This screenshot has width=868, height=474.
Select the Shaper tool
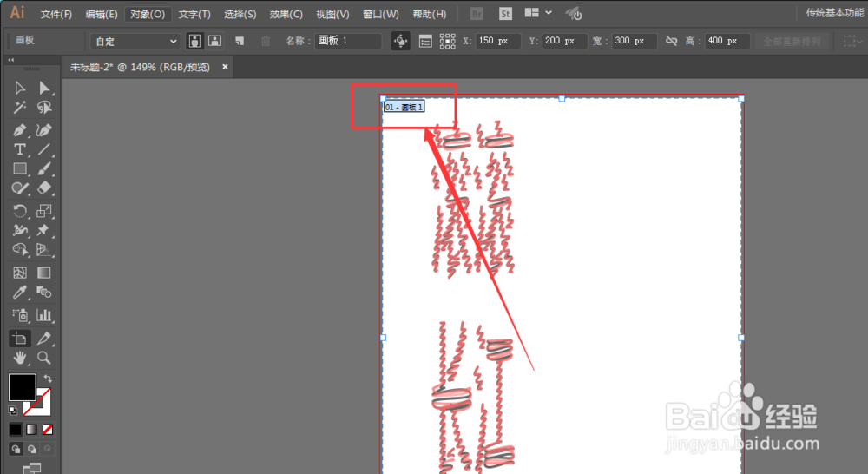click(x=20, y=188)
